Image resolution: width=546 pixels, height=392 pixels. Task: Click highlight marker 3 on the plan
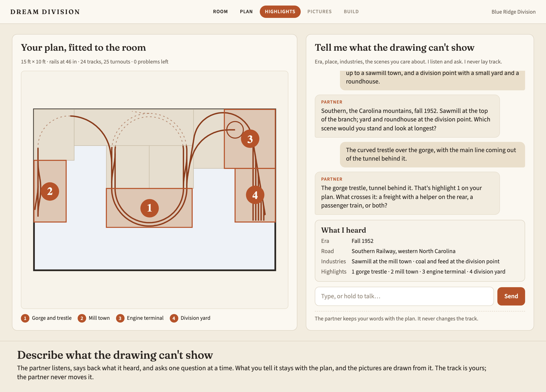click(x=250, y=139)
